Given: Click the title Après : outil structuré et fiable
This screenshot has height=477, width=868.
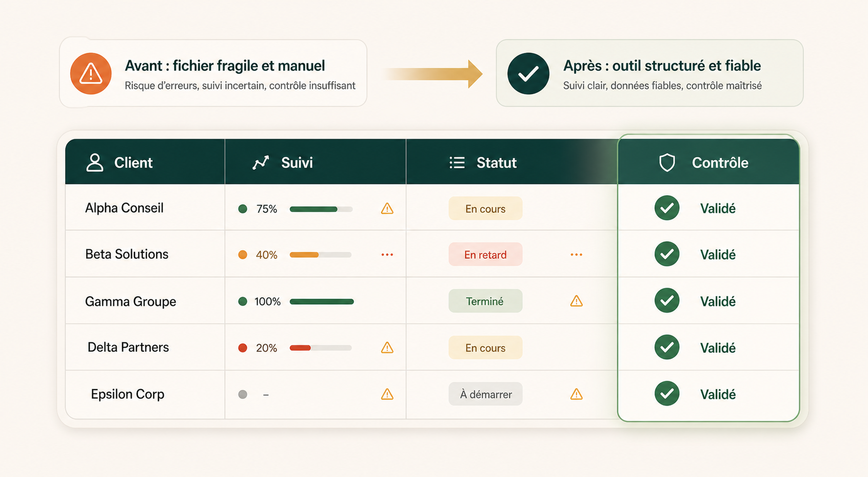Looking at the screenshot, I should click(x=662, y=66).
